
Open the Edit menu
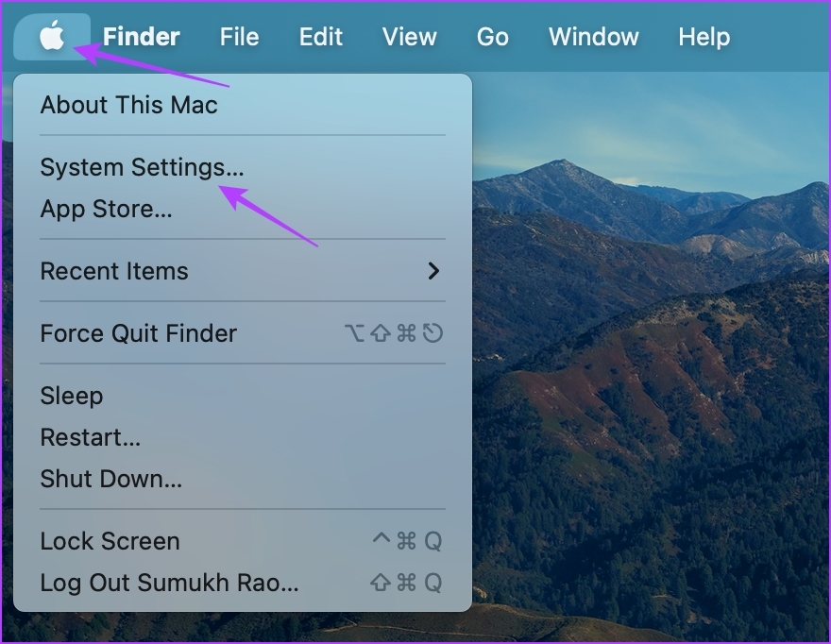(x=321, y=37)
